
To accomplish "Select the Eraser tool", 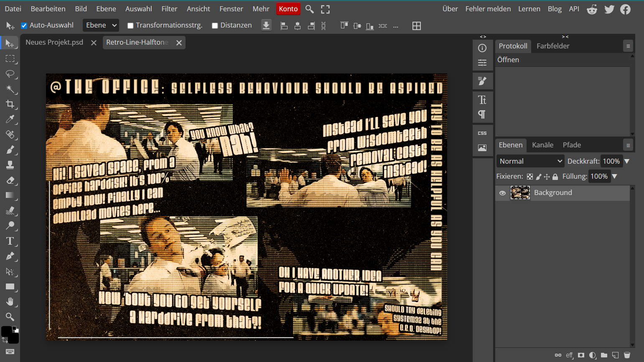I will [10, 180].
